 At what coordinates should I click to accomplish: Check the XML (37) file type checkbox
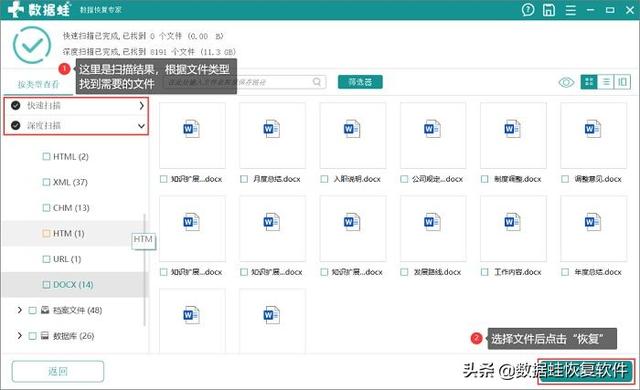click(47, 182)
